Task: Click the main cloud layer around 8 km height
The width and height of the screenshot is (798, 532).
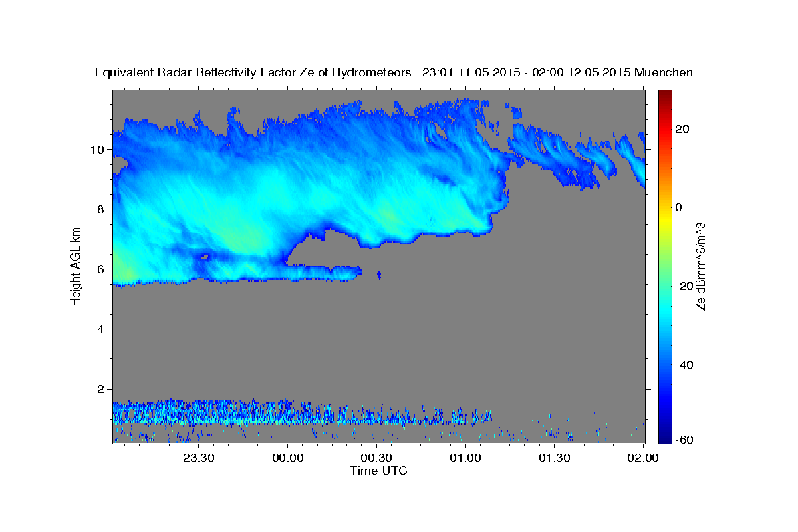Action: click(x=313, y=193)
